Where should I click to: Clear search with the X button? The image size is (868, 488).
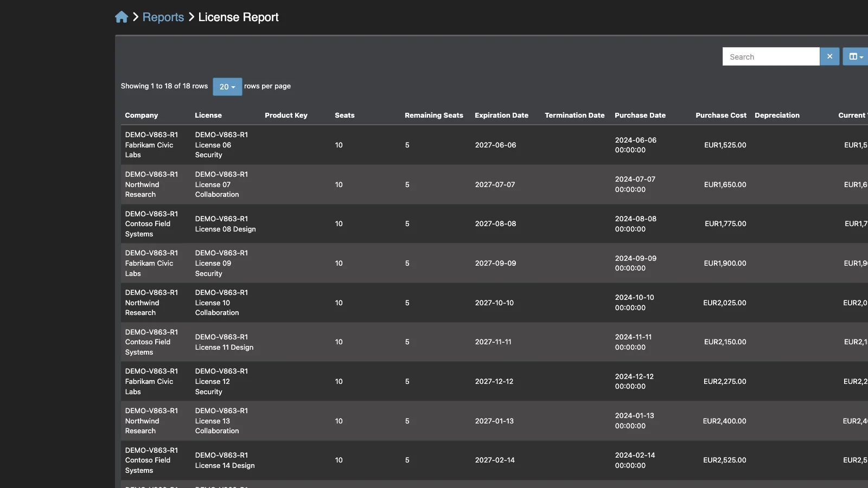coord(829,56)
